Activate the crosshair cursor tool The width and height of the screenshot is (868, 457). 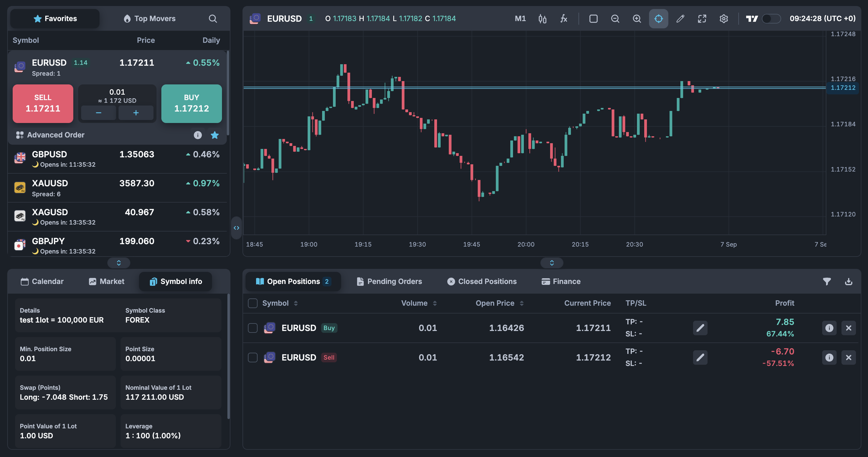[x=658, y=18]
